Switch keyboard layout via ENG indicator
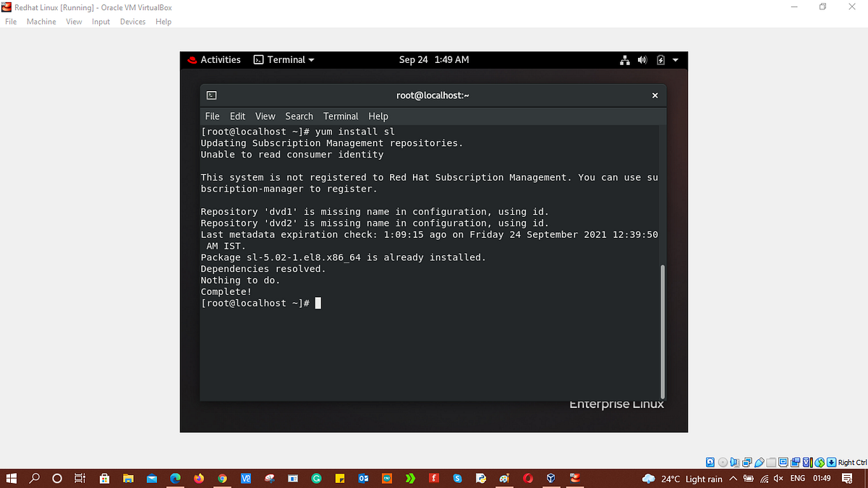The width and height of the screenshot is (868, 488). [x=796, y=479]
